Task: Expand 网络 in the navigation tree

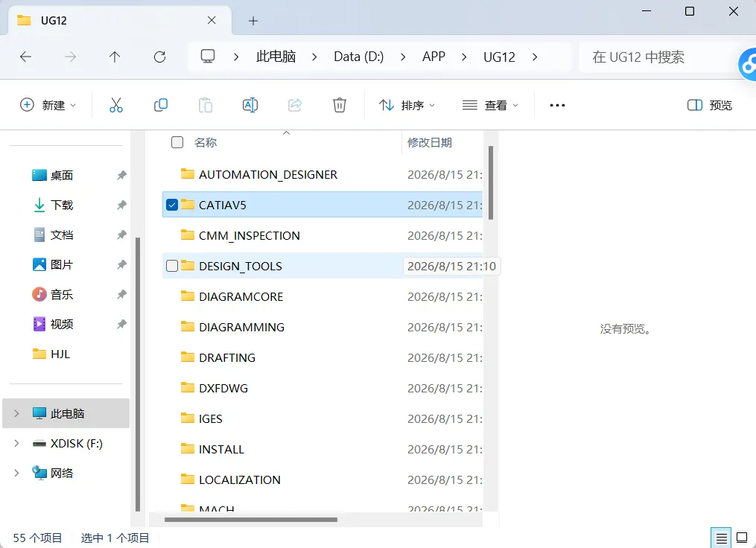Action: click(x=16, y=474)
